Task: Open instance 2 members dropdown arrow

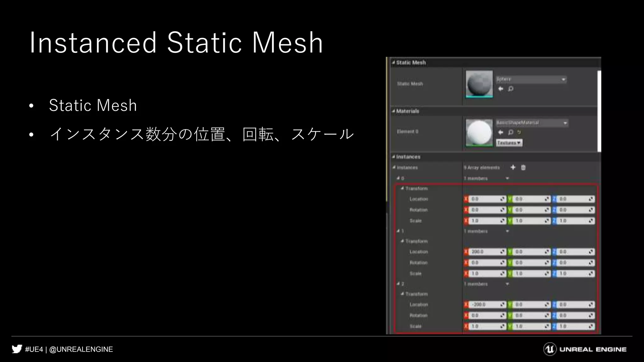Action: pyautogui.click(x=507, y=284)
